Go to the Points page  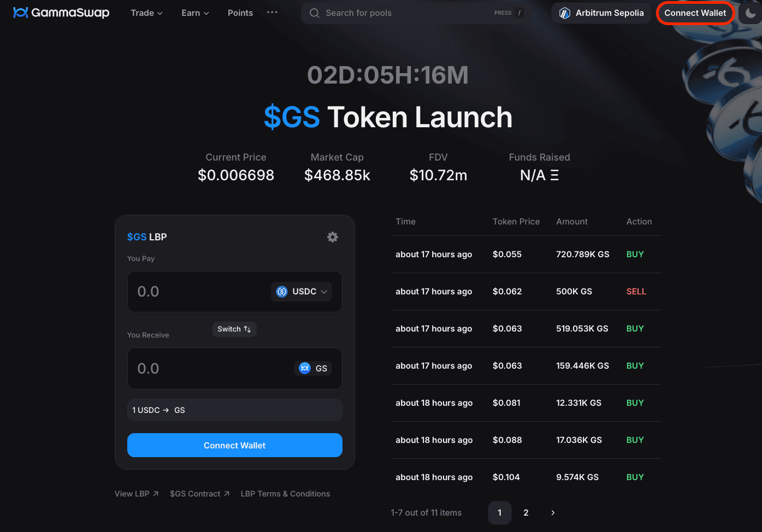coord(240,13)
